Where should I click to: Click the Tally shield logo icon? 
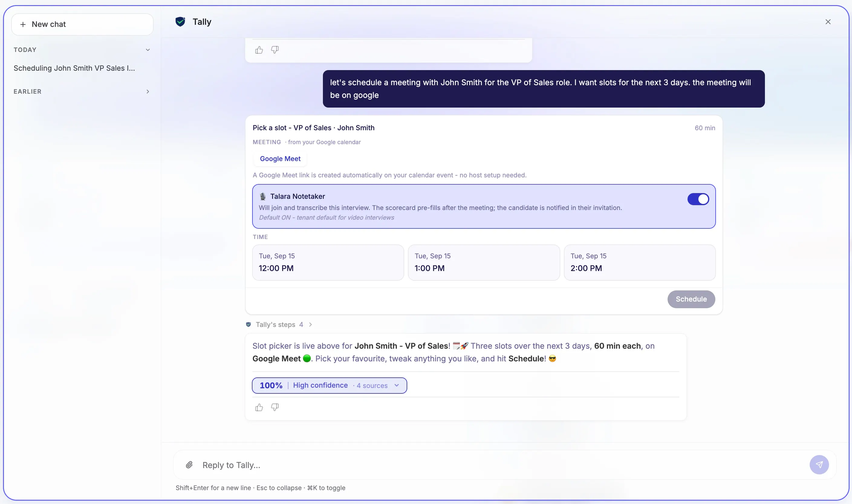[180, 22]
